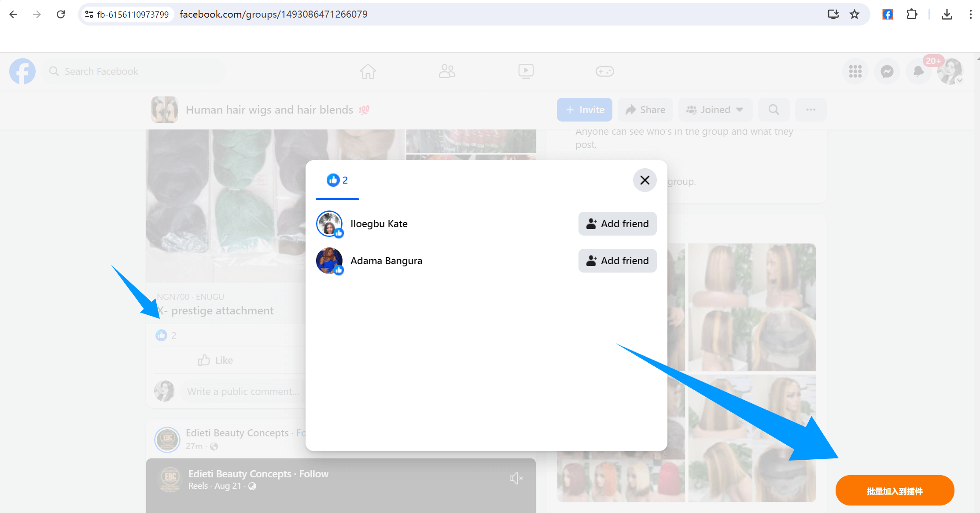Select the Like reactions tab showing 2

tap(337, 181)
